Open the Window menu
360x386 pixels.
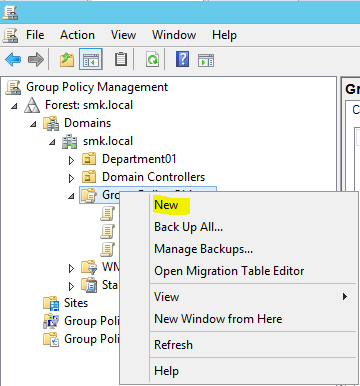click(x=174, y=35)
